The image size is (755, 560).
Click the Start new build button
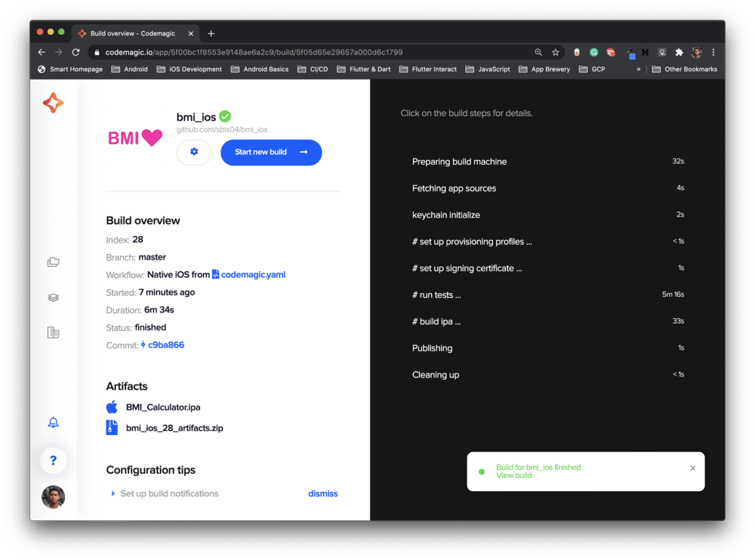(x=271, y=152)
